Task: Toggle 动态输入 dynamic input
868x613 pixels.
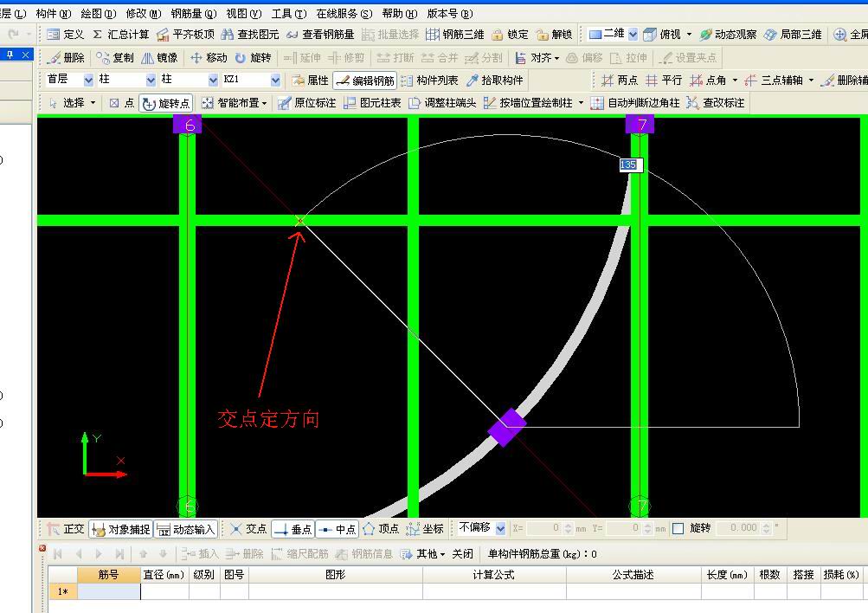Action: pos(185,529)
